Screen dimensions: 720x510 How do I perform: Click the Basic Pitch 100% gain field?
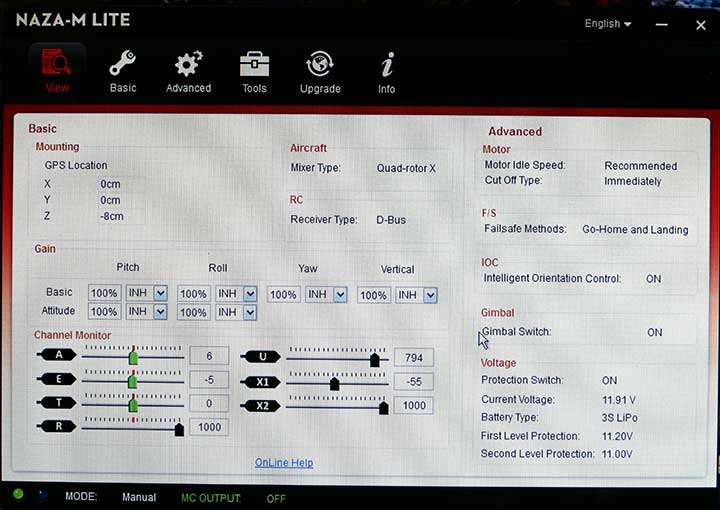click(104, 293)
